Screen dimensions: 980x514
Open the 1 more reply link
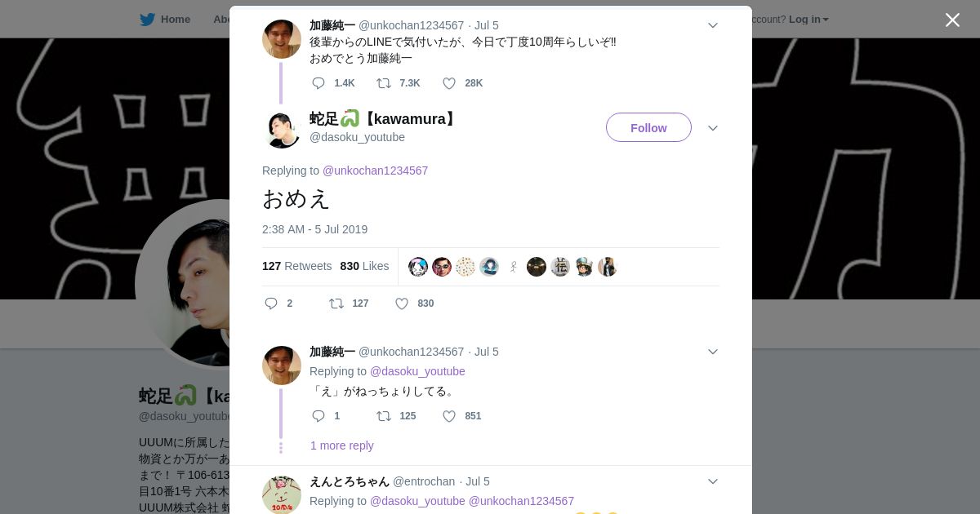tap(342, 445)
